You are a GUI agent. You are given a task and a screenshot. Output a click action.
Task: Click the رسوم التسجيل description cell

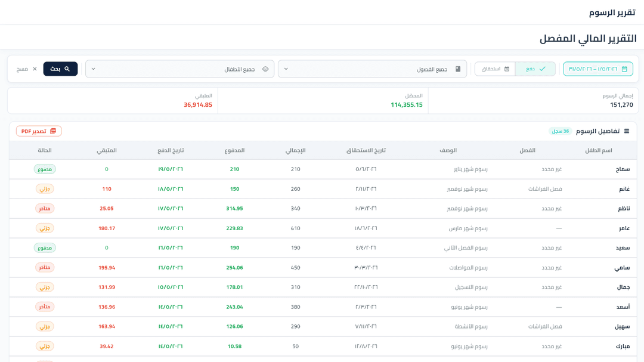click(x=471, y=287)
